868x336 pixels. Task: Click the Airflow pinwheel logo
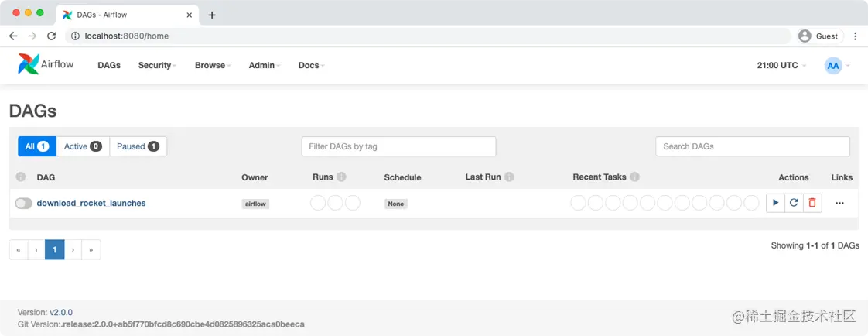pos(28,64)
